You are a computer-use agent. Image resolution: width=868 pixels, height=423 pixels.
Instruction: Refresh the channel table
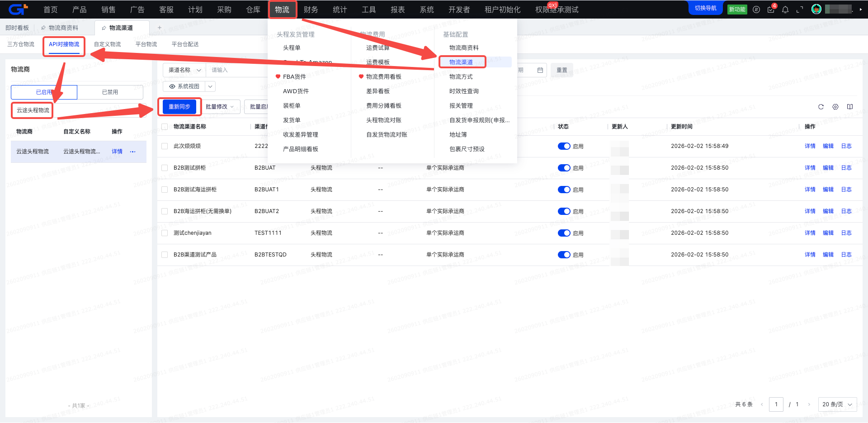tap(821, 107)
